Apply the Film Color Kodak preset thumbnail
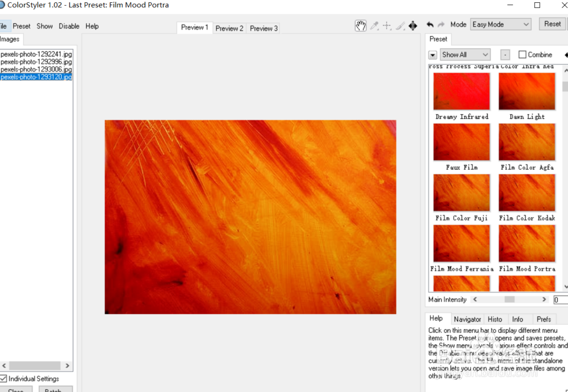 527,193
